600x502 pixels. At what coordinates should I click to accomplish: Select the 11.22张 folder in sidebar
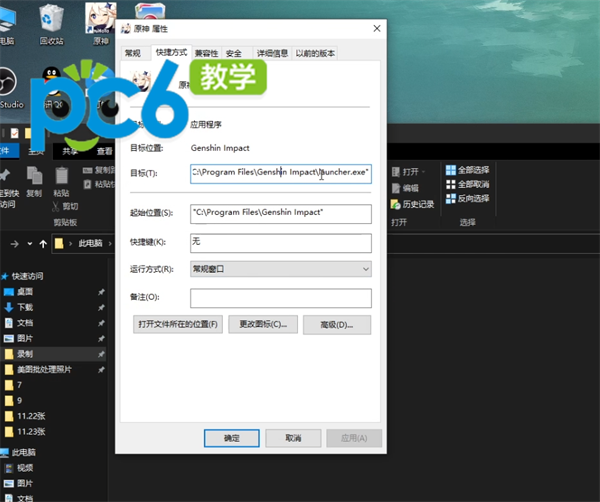click(x=31, y=416)
